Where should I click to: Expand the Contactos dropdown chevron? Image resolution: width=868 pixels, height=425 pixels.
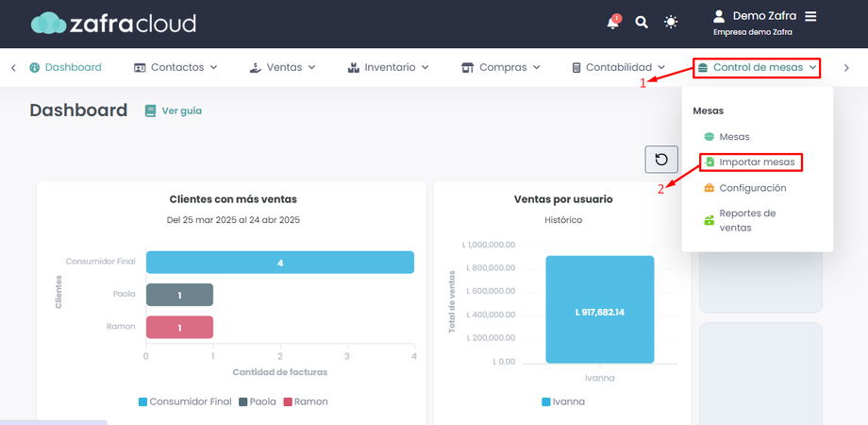[x=213, y=68]
